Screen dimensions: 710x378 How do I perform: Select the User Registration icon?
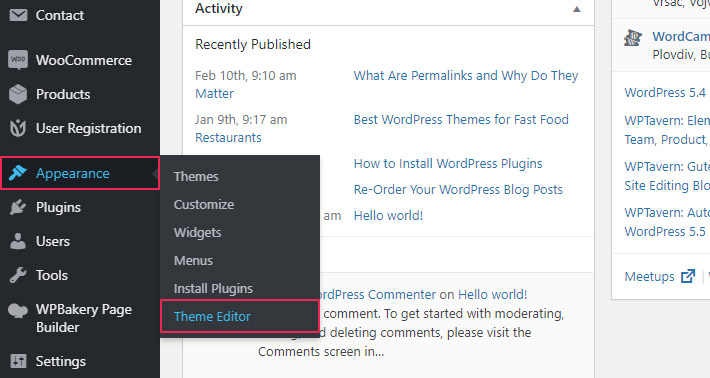[x=18, y=128]
